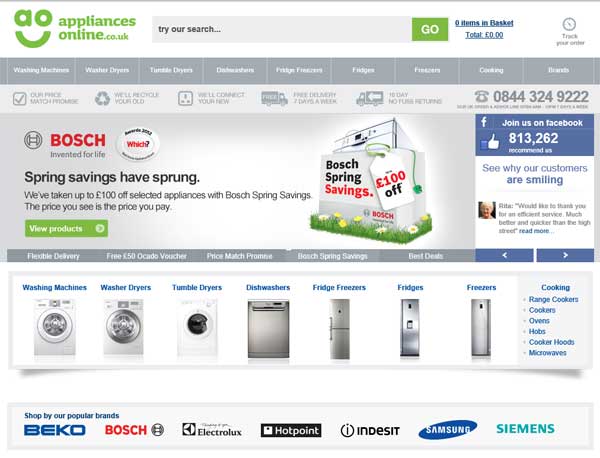Click the Range Cookers link
The height and width of the screenshot is (458, 600).
click(553, 299)
